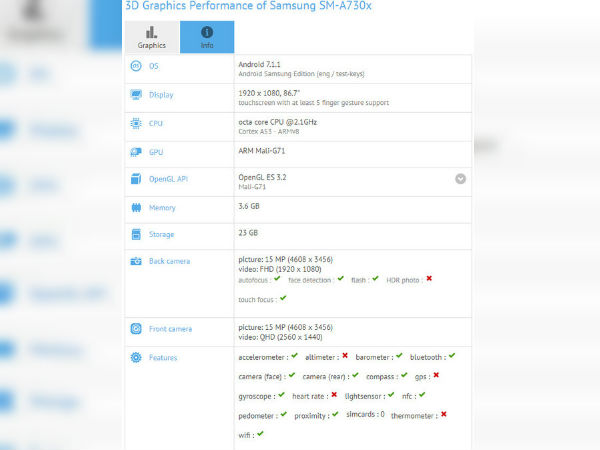The image size is (600, 450).
Task: Click the Display monitor icon
Action: pos(135,95)
